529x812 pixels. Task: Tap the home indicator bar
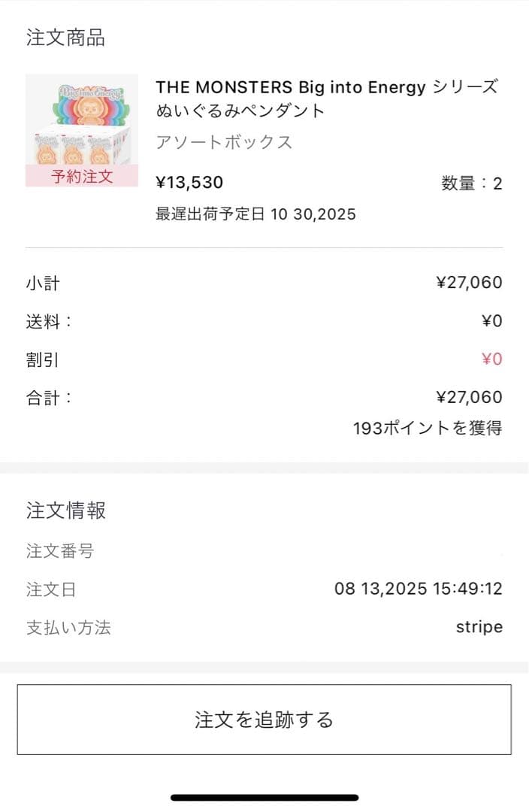[264, 797]
